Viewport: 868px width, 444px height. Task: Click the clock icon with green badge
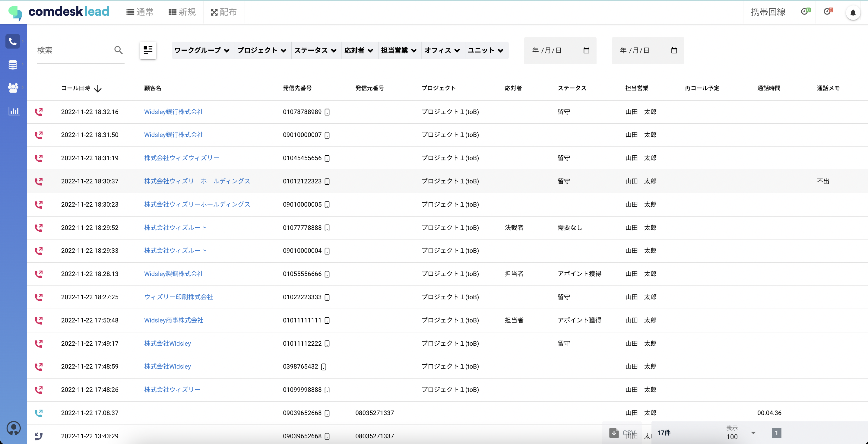pyautogui.click(x=805, y=12)
